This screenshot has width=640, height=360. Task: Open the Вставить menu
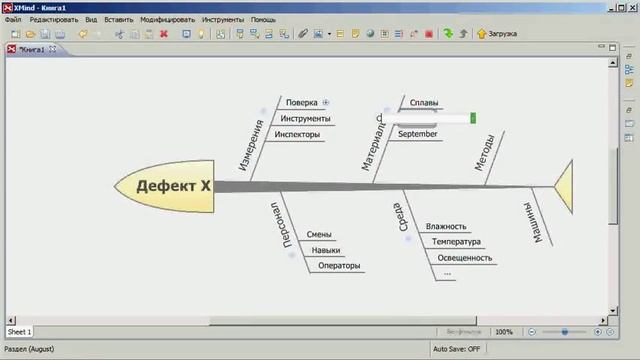119,19
